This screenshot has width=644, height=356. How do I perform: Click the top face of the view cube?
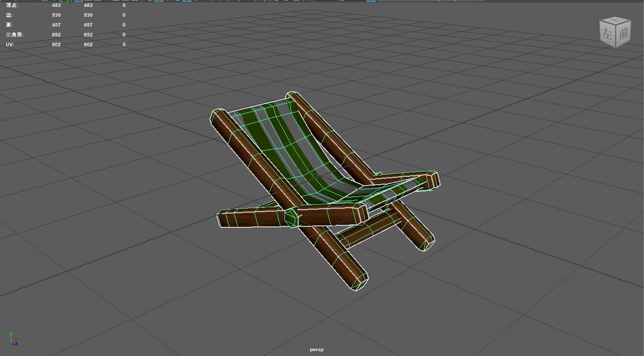[615, 21]
